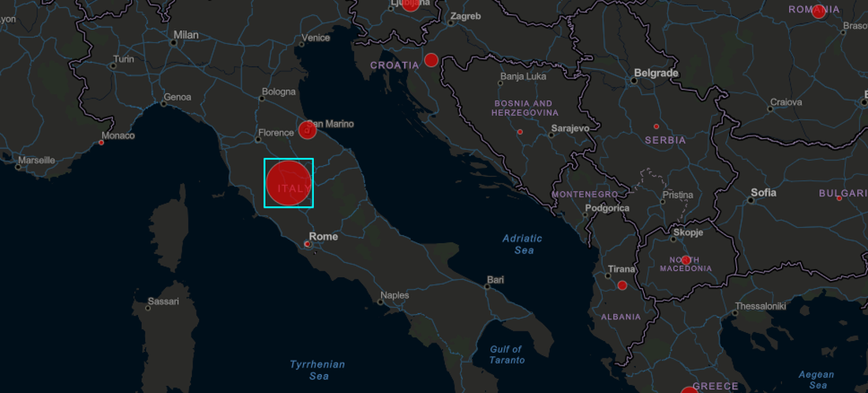868x393 pixels.
Task: Click the Monaco text label
Action: pos(118,136)
